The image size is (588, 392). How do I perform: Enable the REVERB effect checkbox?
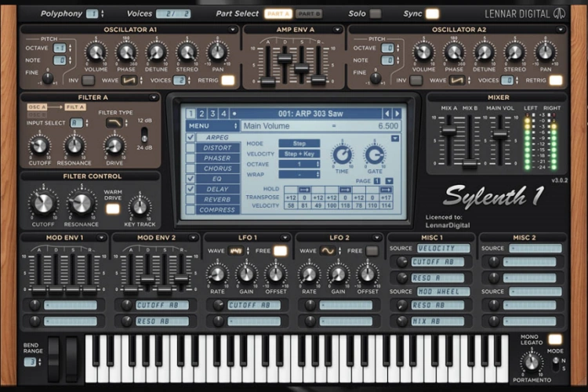(x=191, y=200)
